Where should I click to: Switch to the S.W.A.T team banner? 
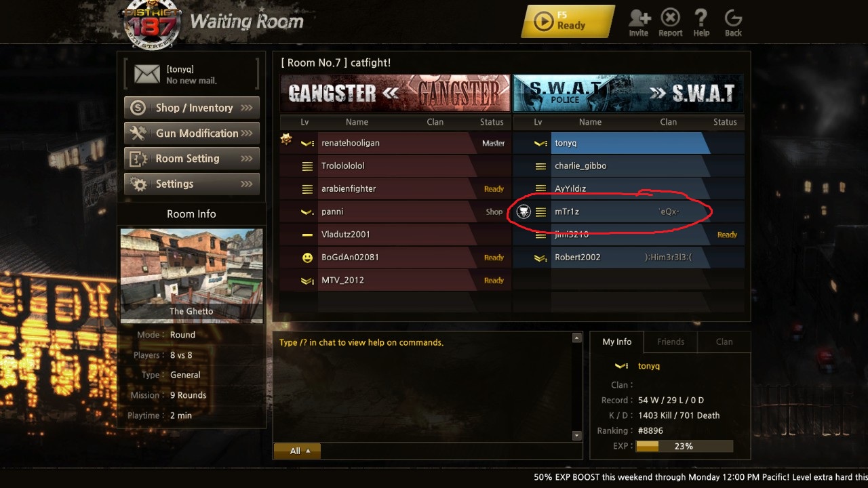click(x=628, y=93)
